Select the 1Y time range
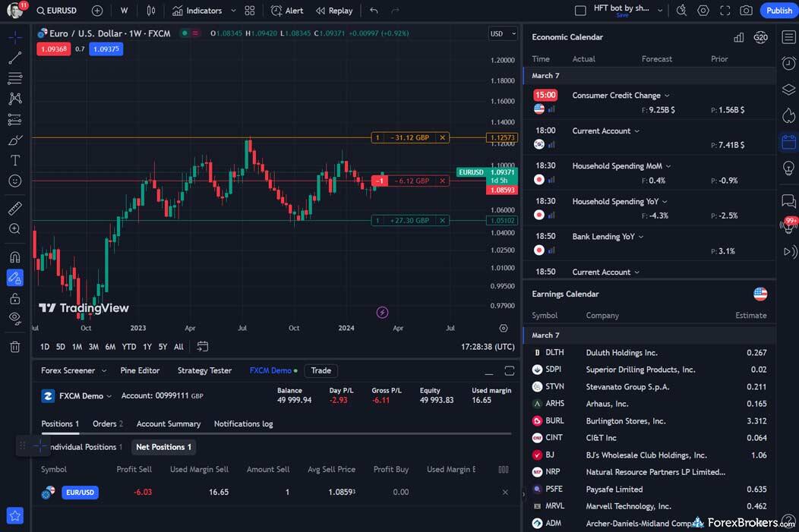This screenshot has height=532, width=799. 147,347
